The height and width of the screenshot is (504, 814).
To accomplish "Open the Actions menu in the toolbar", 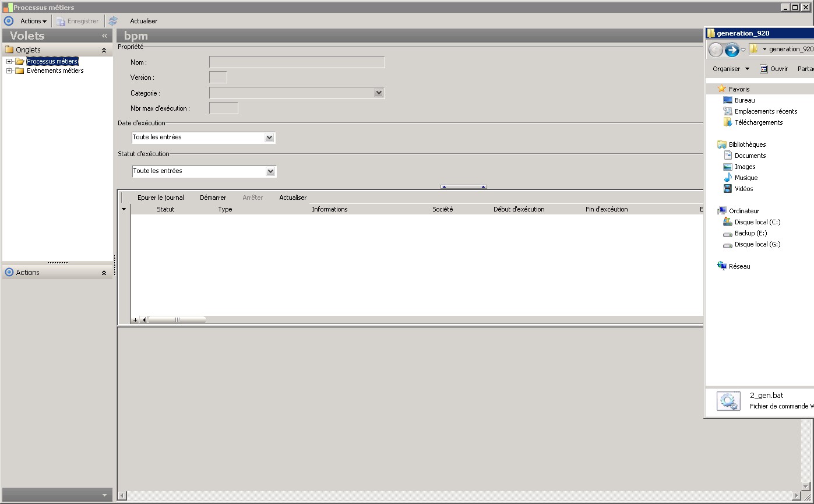I will [33, 21].
